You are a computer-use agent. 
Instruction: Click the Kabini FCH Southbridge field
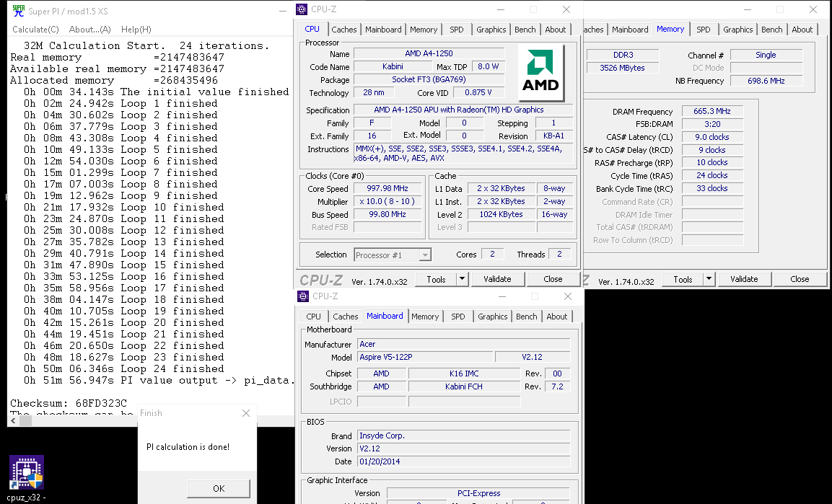tap(464, 386)
